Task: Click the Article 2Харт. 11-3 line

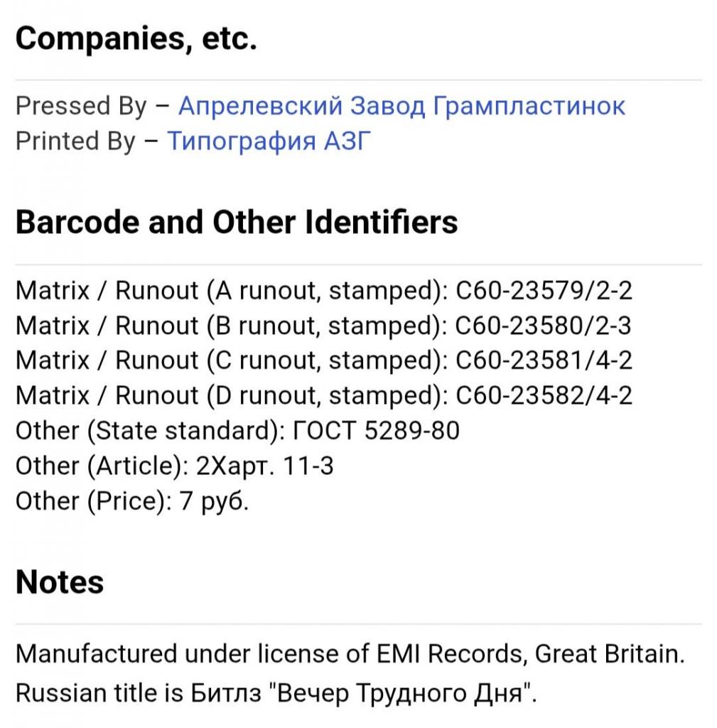Action: 175,466
